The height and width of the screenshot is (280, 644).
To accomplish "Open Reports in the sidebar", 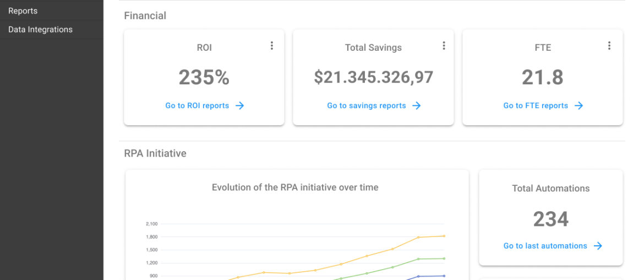I will pos(23,11).
